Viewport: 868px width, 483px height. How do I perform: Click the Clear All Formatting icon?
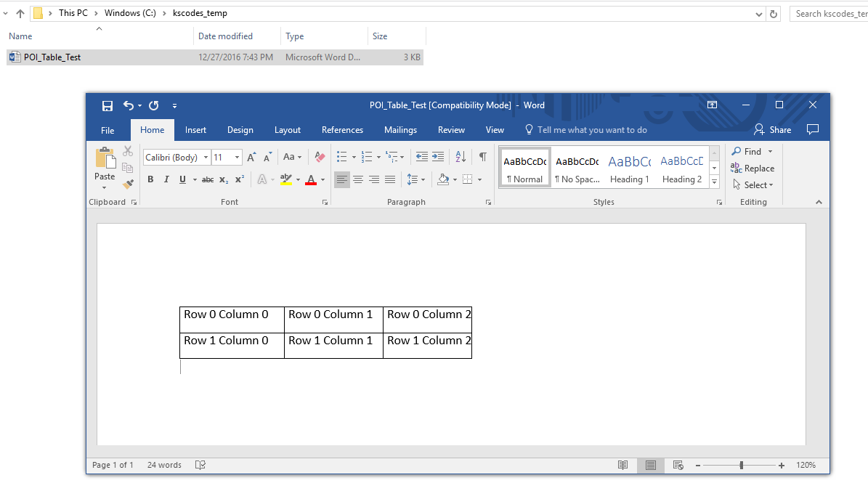[320, 157]
